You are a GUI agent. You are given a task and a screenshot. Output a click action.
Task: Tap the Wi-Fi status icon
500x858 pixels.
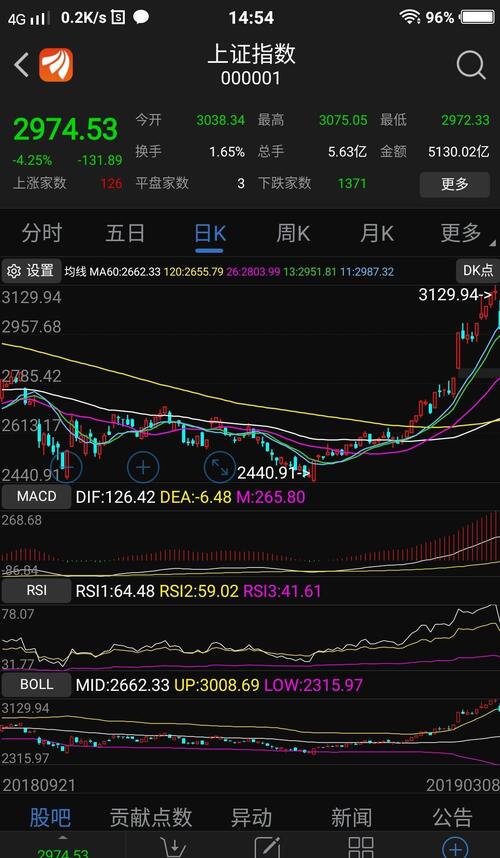pos(410,18)
